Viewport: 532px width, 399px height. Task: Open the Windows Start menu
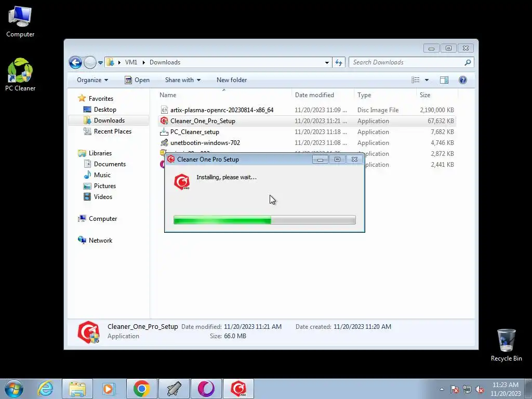[14, 389]
